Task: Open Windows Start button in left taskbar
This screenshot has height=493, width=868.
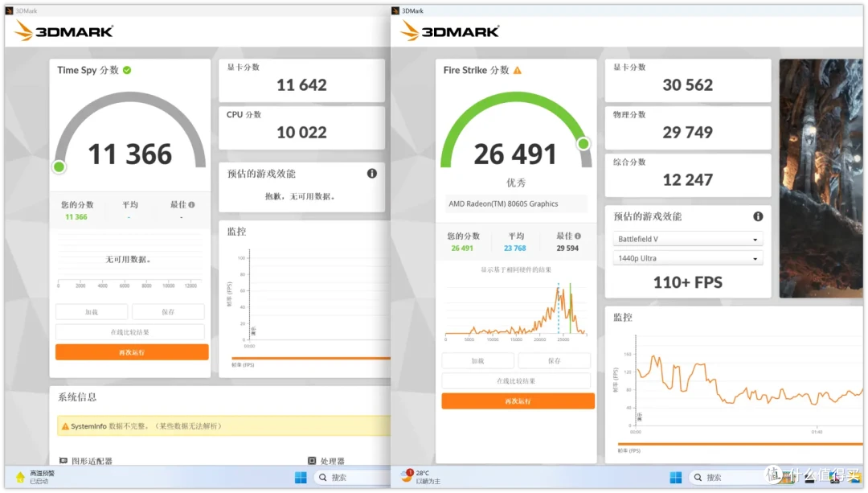Action: 301,478
